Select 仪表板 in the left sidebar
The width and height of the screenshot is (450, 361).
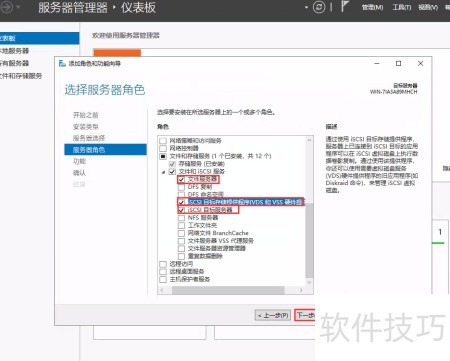click(x=39, y=38)
